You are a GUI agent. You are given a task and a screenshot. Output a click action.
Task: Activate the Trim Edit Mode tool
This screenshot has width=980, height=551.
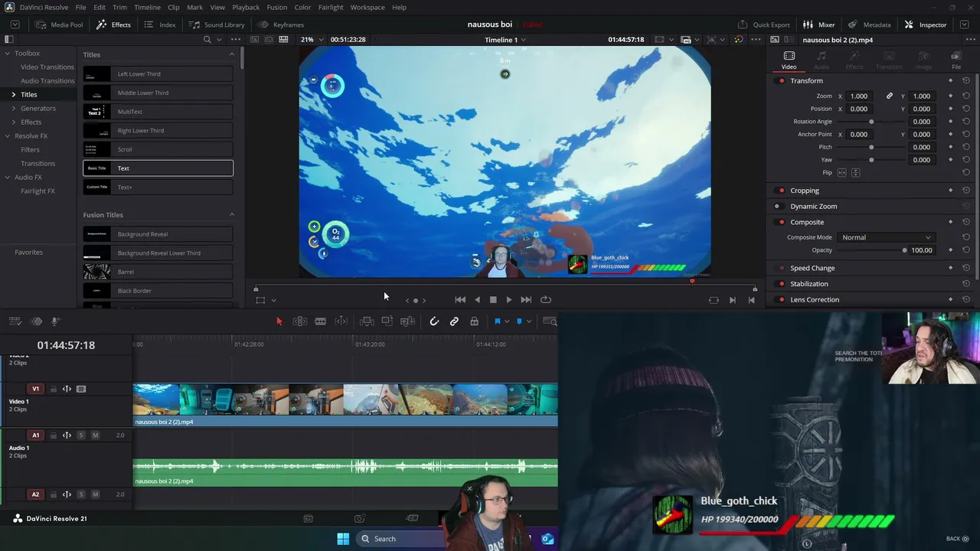pyautogui.click(x=300, y=321)
